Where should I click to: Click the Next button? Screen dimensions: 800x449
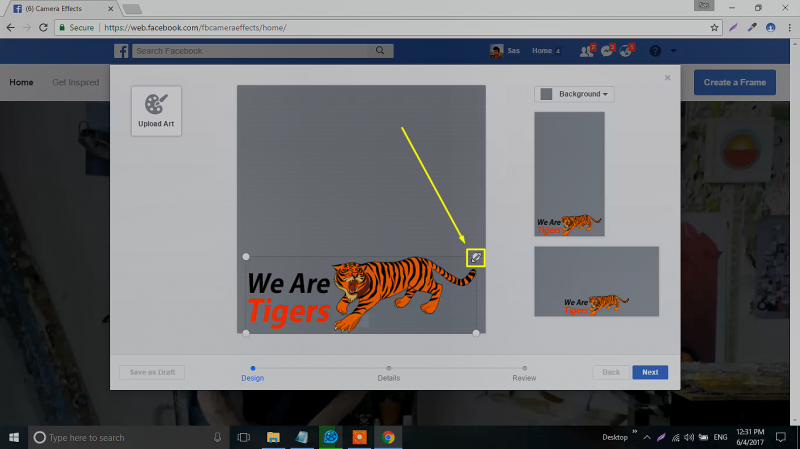coord(650,372)
